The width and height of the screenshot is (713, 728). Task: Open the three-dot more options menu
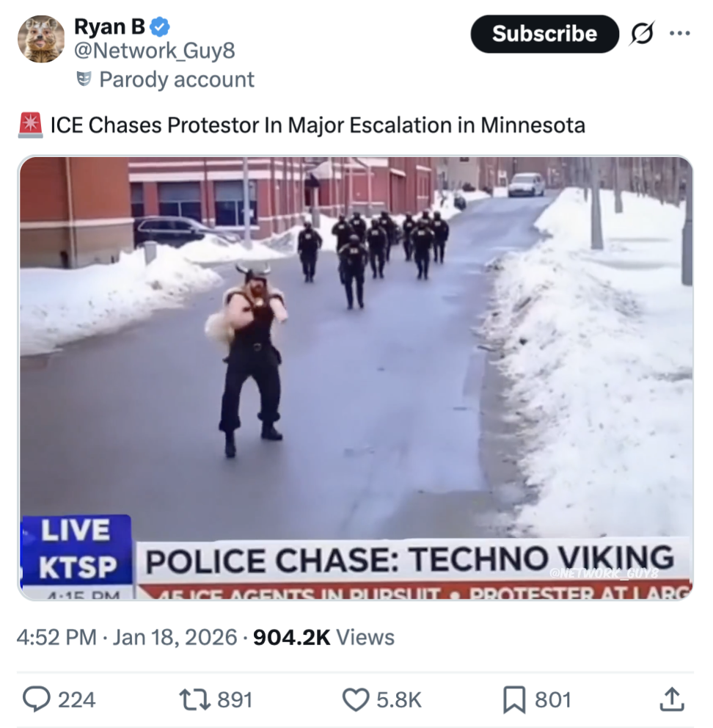coord(680,33)
